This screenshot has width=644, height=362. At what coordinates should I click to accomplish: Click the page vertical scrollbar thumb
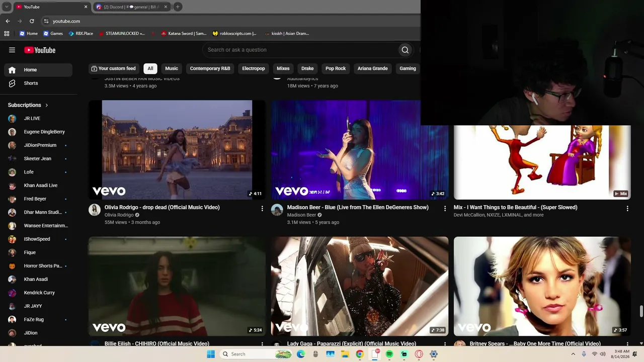[x=641, y=311]
